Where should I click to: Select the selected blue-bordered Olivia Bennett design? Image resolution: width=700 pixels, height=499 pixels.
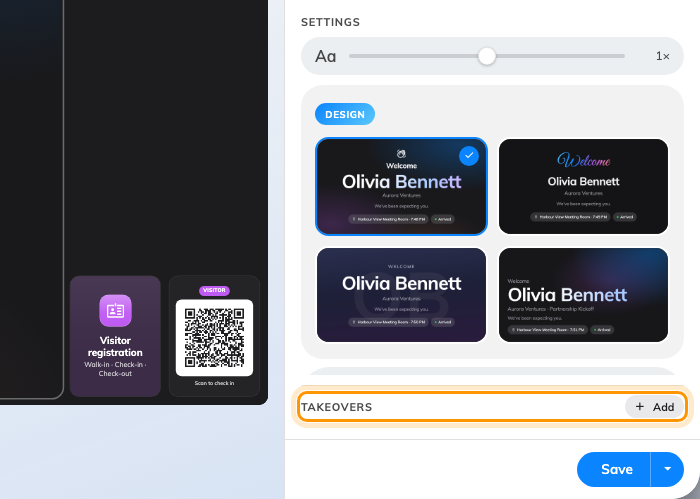401,186
